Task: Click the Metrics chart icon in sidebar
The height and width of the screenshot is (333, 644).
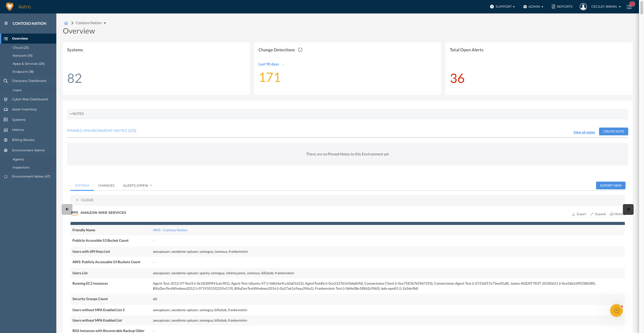Action: pyautogui.click(x=6, y=130)
